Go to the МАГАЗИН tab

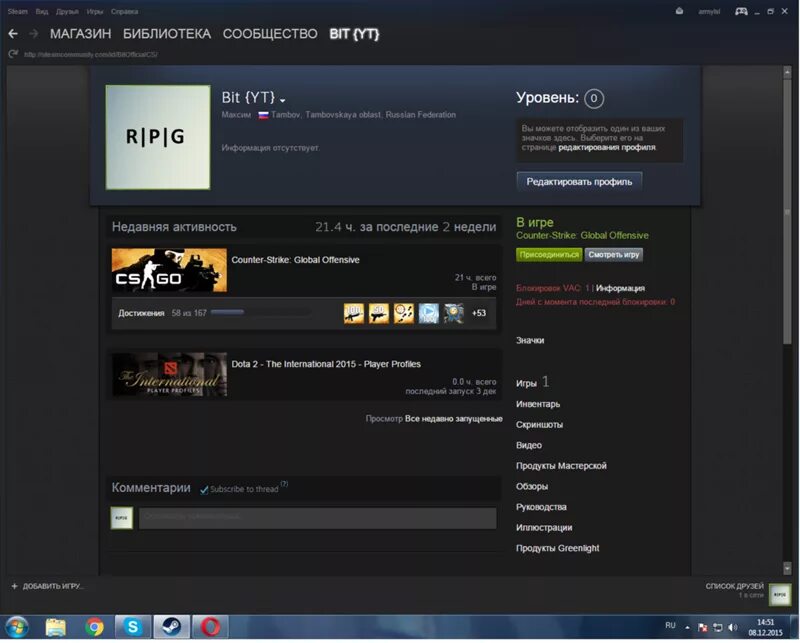tap(81, 34)
